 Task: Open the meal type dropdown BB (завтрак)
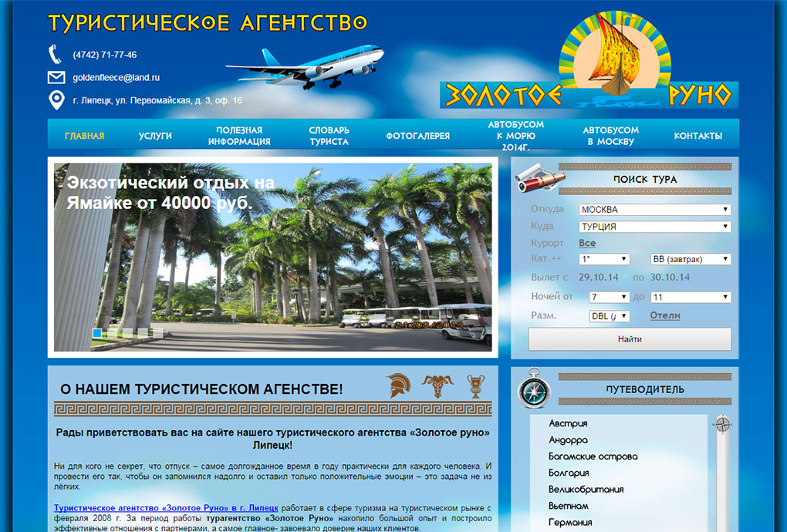(x=691, y=259)
